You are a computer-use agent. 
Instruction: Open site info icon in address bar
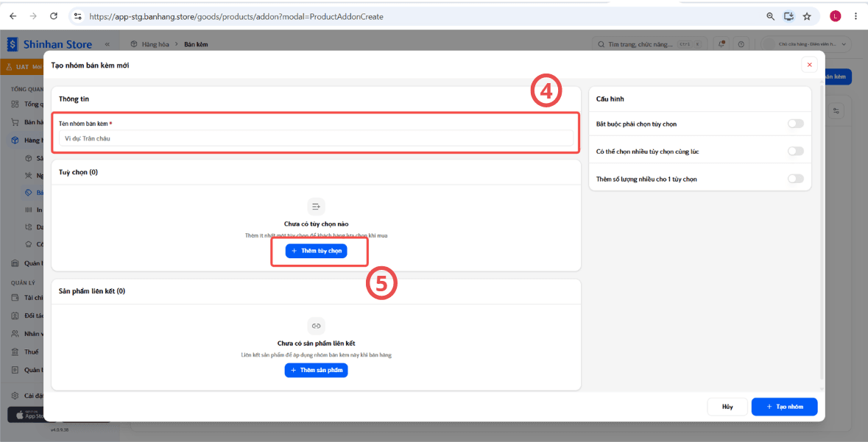pyautogui.click(x=78, y=17)
